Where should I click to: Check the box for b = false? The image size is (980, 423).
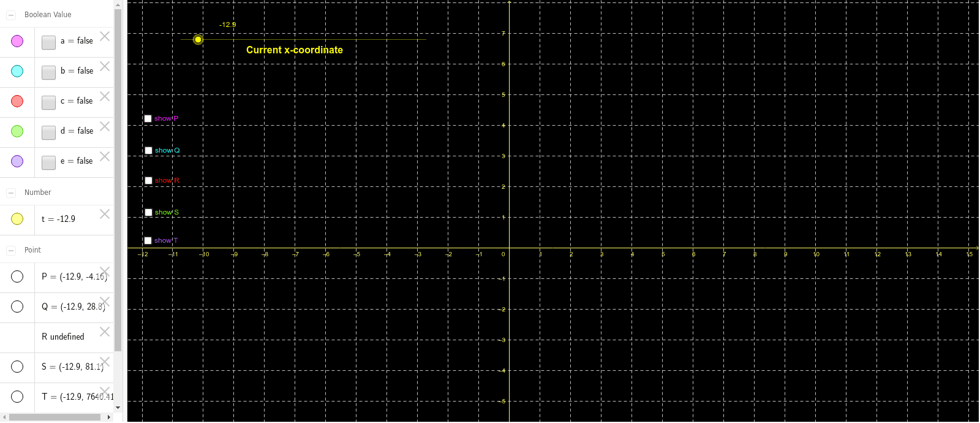click(49, 72)
